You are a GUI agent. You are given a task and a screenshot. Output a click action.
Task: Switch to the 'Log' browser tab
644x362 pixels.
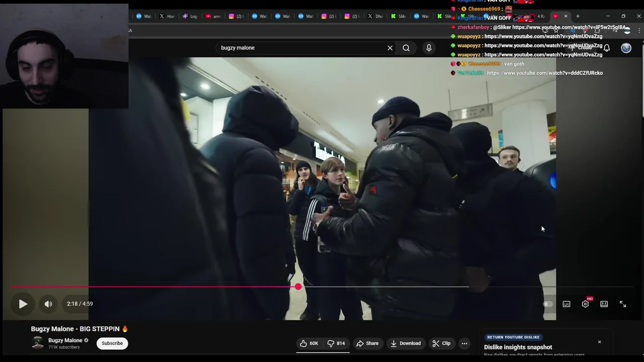pyautogui.click(x=191, y=16)
